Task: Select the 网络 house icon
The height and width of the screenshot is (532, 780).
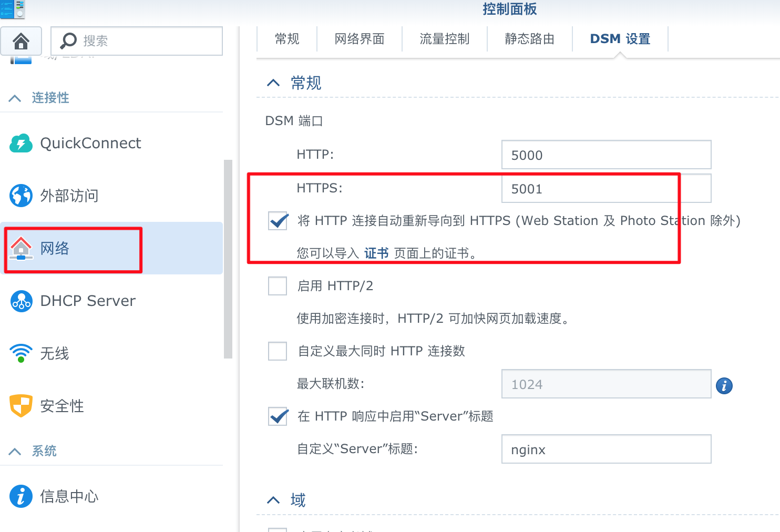Action: [21, 248]
